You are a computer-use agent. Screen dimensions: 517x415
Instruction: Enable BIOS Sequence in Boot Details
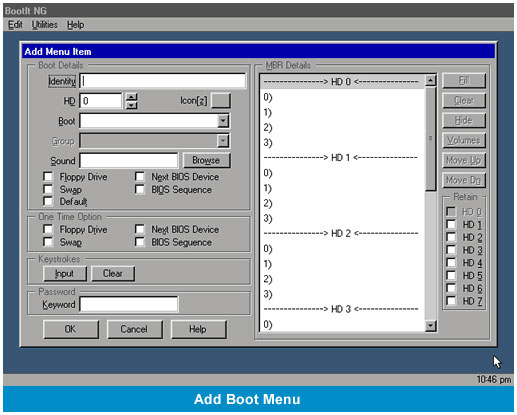140,189
